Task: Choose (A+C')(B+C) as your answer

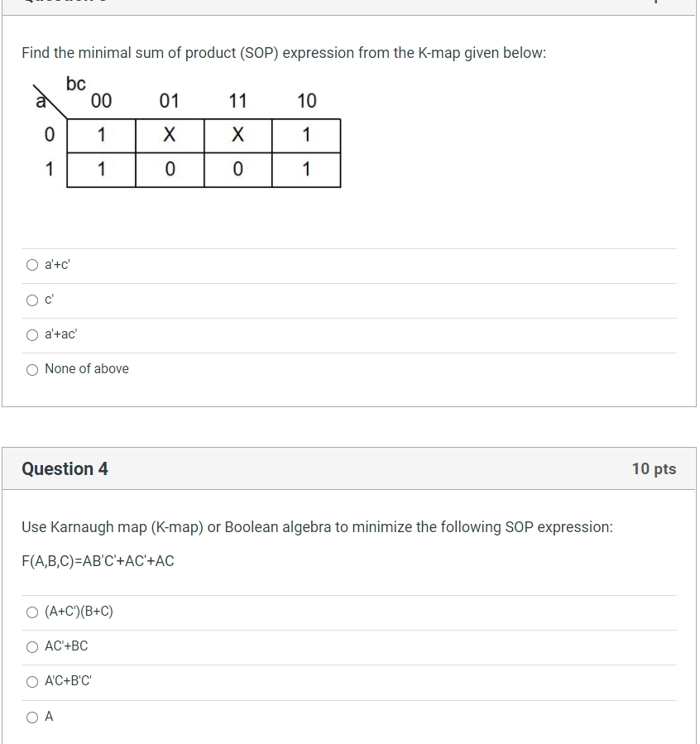Action: (x=31, y=612)
